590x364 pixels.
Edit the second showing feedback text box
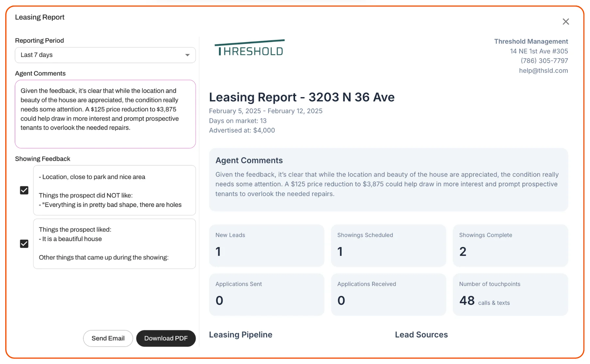point(114,244)
